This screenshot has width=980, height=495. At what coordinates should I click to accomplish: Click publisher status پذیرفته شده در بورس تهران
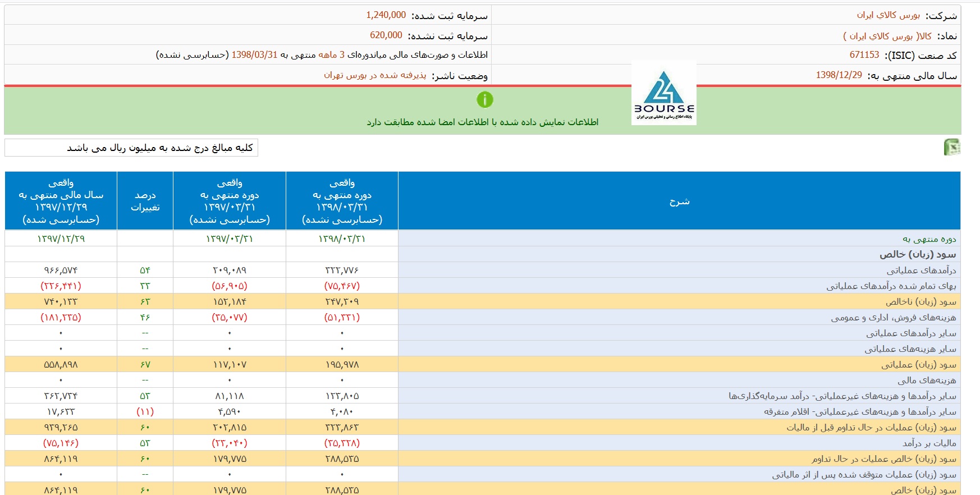375,75
